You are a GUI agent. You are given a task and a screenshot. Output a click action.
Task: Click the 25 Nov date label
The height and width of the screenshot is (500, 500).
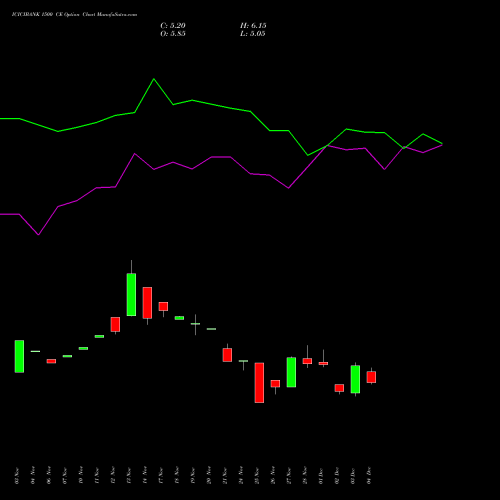pos(257,476)
